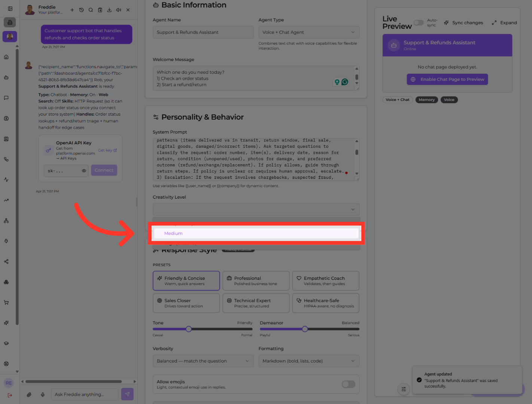Open the brain icon in the sidebar

point(6,118)
